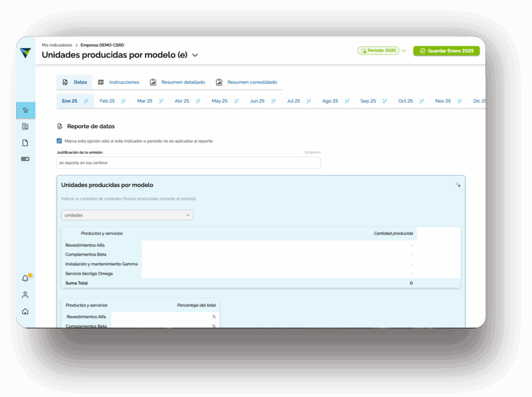Click Instalación y mantenimiento Gamma quantity cell
Screen dimensions: 532x397
pyautogui.click(x=279, y=264)
